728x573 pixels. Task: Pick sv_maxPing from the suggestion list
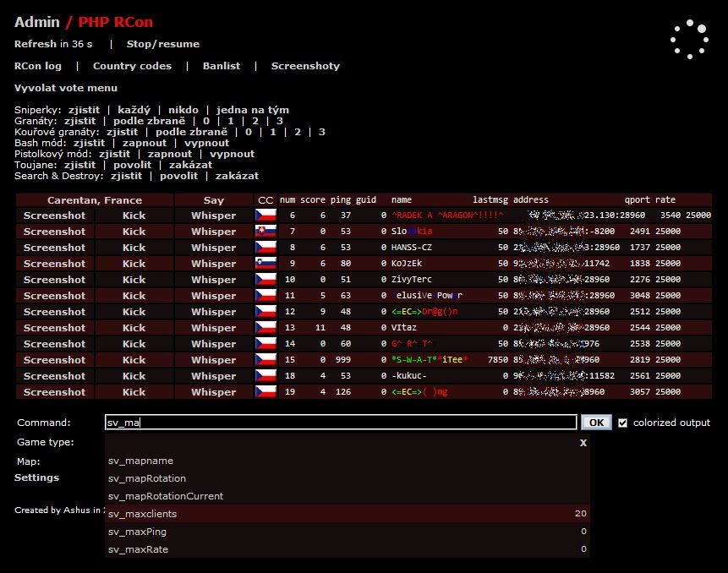click(136, 532)
